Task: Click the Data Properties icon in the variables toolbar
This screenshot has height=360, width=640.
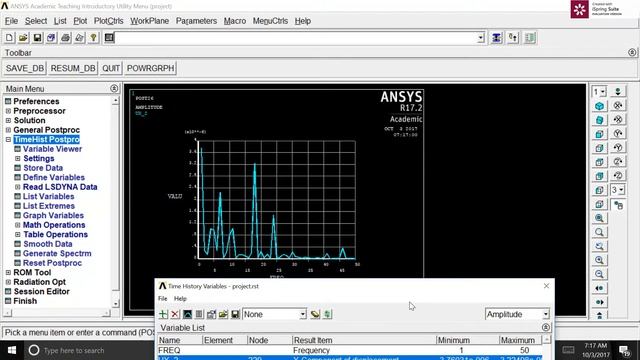Action: click(x=211, y=314)
